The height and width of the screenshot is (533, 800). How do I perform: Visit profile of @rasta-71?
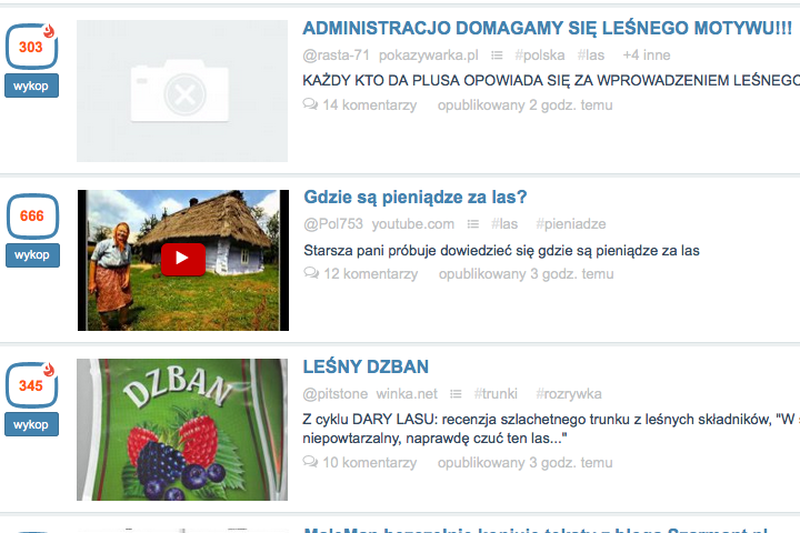pos(336,55)
